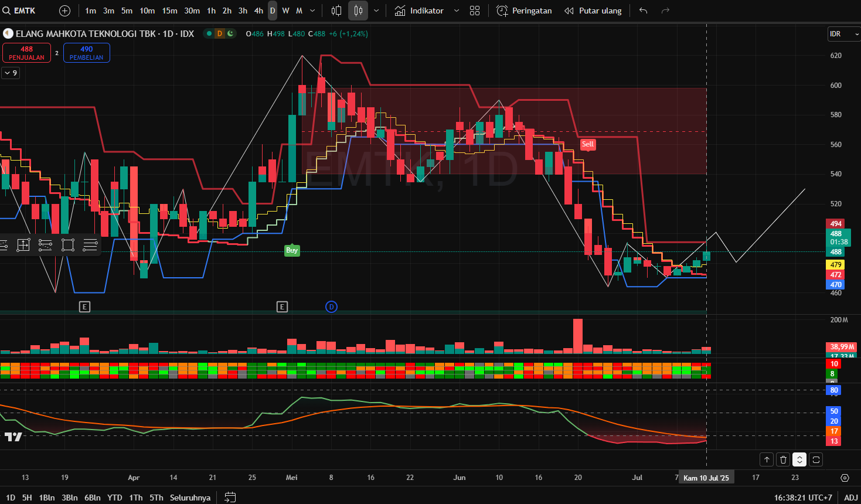Switch to the 15m timeframe
861x504 pixels.
pos(169,11)
